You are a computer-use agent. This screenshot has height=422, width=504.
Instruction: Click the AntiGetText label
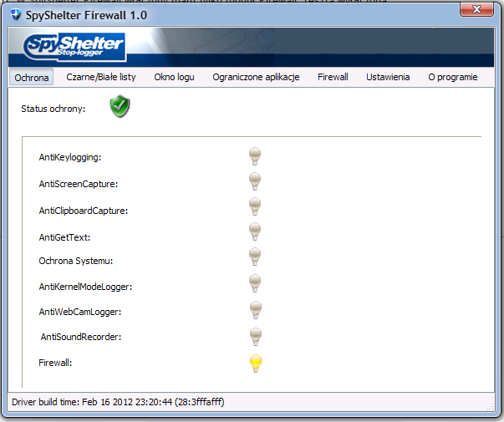(x=64, y=237)
